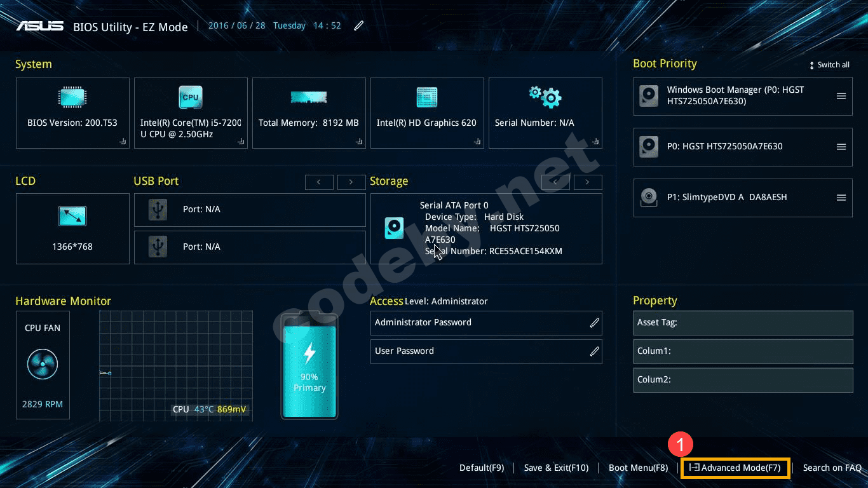The height and width of the screenshot is (488, 868).
Task: Click the HD Graphics chip icon
Action: pyautogui.click(x=427, y=97)
